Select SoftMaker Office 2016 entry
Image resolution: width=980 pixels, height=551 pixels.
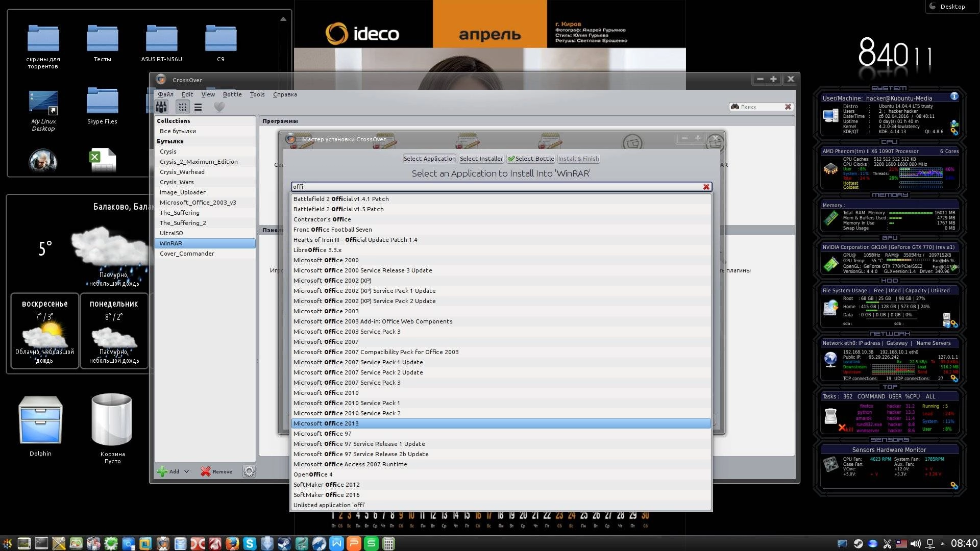501,495
